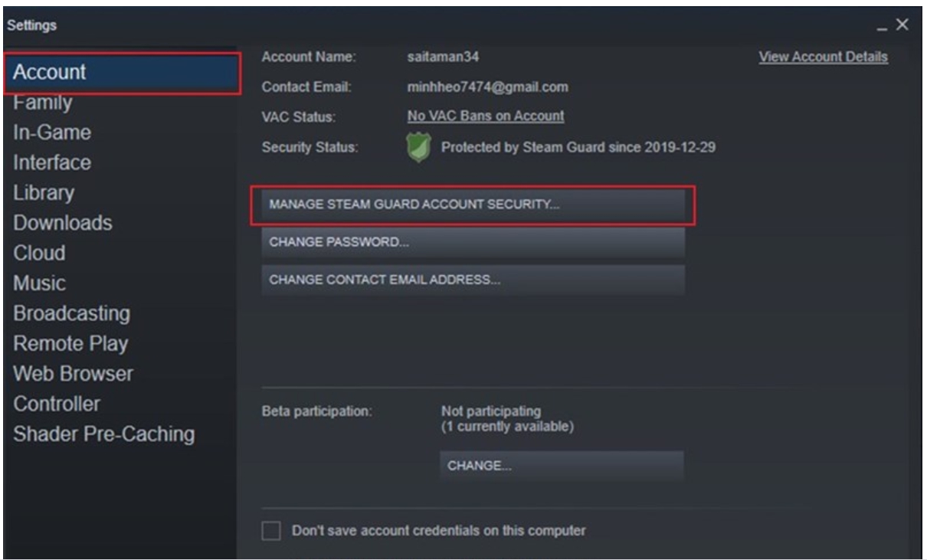This screenshot has width=927, height=560.
Task: Open the View Account Details link
Action: (x=823, y=57)
